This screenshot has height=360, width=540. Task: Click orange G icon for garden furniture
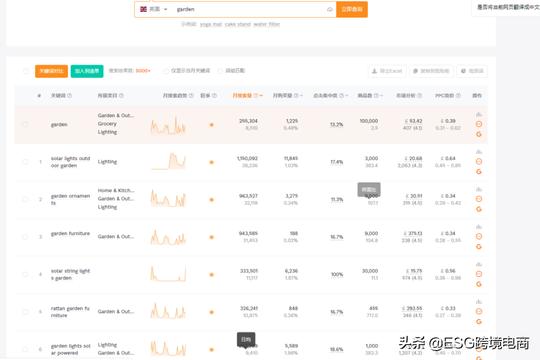tap(479, 247)
